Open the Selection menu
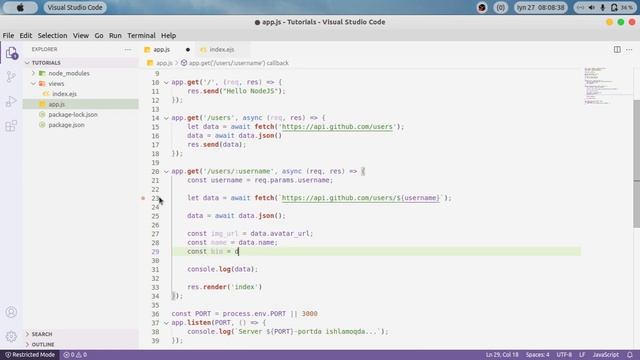 [52, 36]
